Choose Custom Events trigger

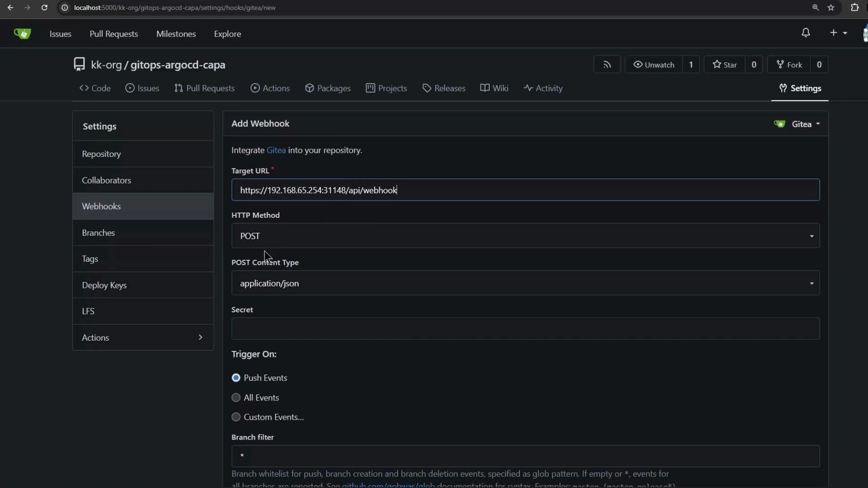point(236,417)
